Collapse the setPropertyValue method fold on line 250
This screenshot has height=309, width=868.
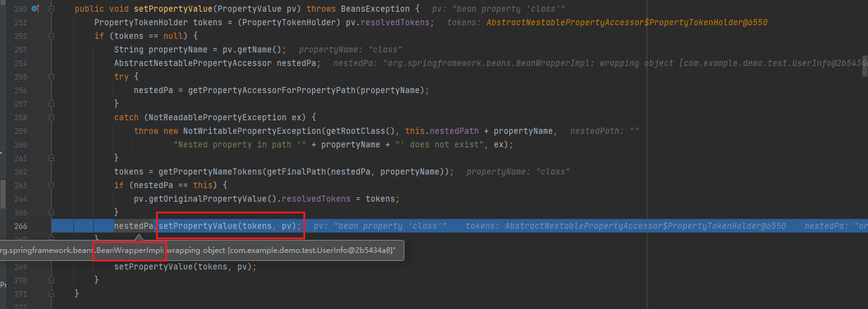pyautogui.click(x=51, y=9)
